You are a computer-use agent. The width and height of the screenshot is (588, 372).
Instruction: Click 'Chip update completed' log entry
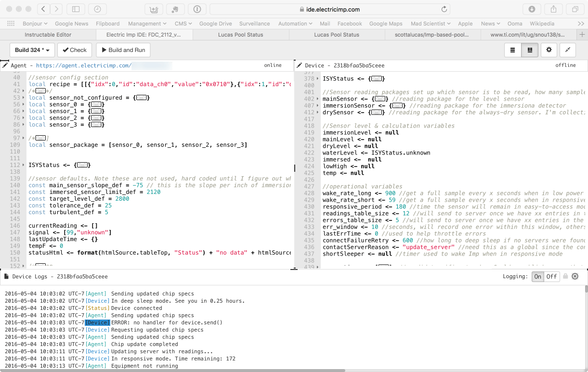(x=144, y=344)
